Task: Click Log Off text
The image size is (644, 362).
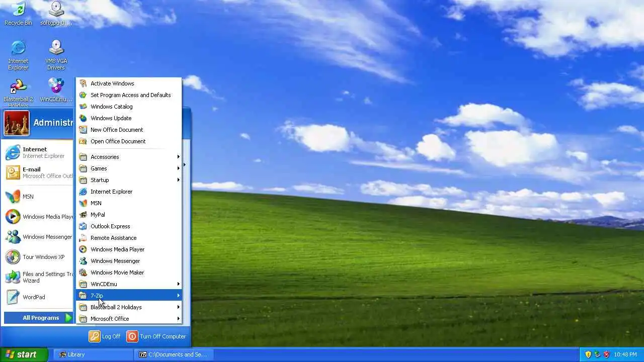Action: click(111, 336)
